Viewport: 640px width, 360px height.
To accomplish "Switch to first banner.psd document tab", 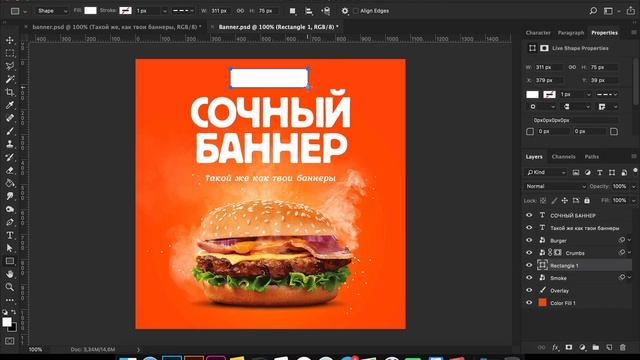I will tap(116, 27).
